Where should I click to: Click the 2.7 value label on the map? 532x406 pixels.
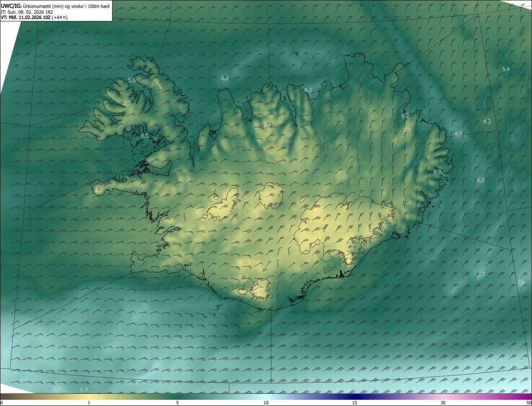[x=127, y=103]
